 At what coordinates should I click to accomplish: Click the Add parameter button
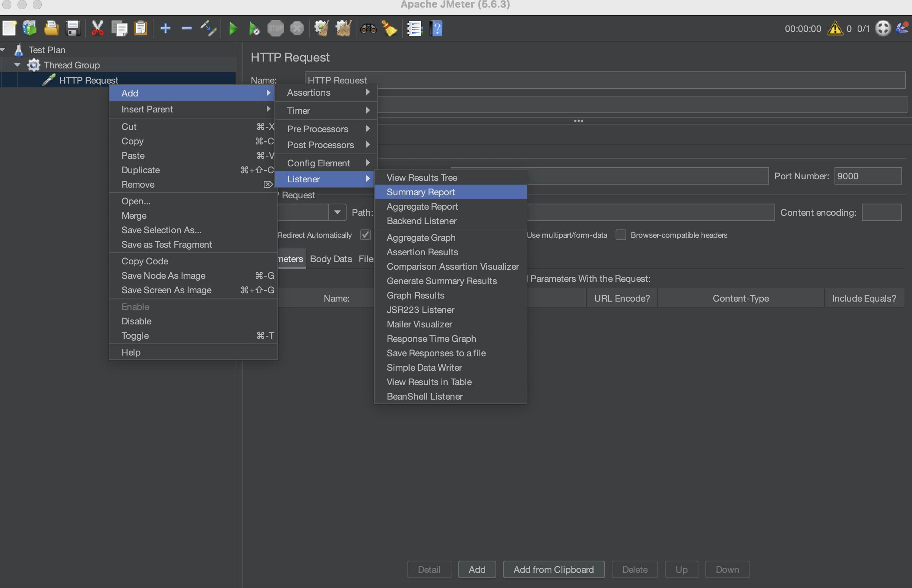point(477,569)
